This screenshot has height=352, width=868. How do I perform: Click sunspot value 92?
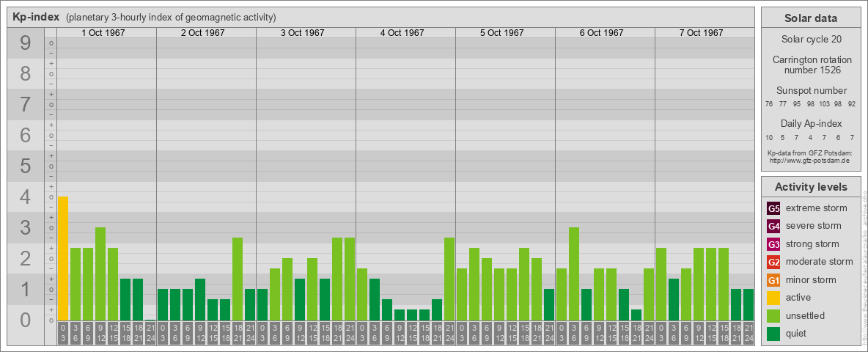point(851,104)
